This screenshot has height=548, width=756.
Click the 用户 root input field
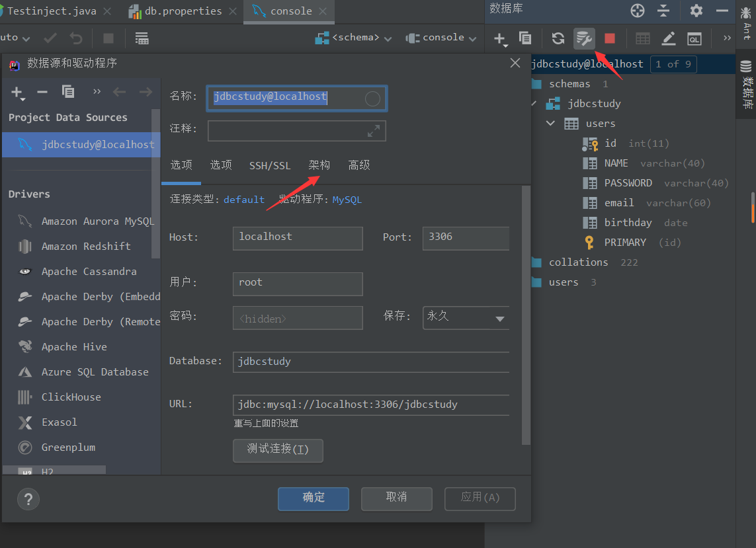click(x=298, y=284)
